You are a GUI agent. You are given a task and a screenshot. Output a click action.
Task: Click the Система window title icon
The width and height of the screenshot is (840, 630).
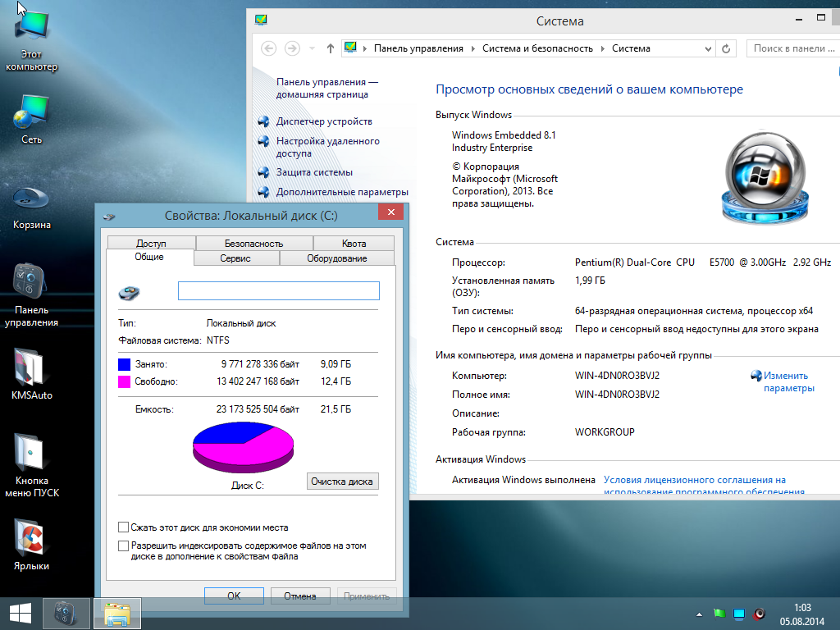click(x=261, y=21)
